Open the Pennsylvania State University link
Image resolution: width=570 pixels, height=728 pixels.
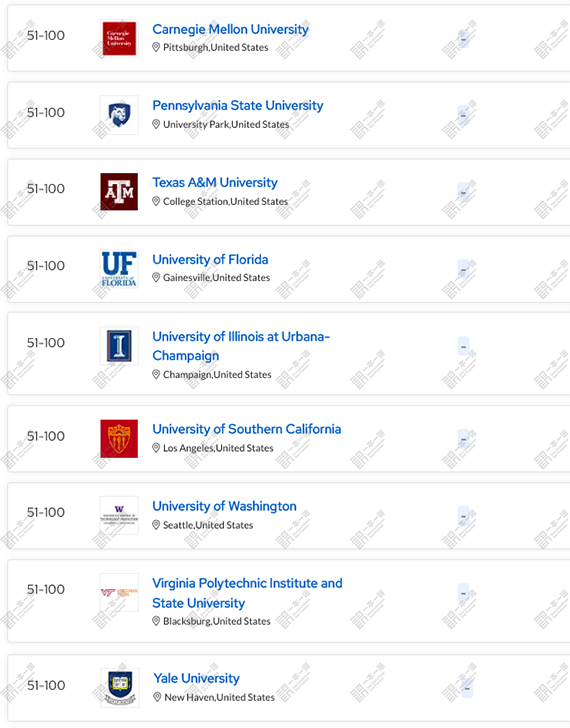click(238, 106)
